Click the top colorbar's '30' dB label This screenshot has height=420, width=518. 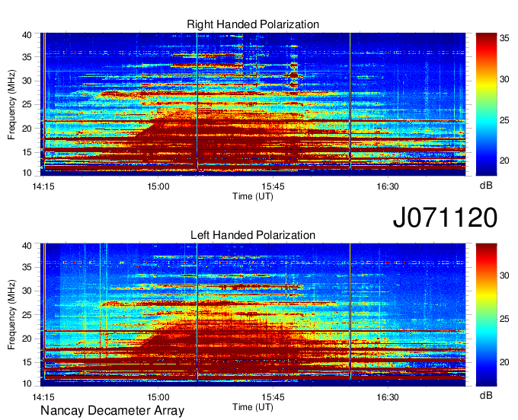tap(504, 80)
